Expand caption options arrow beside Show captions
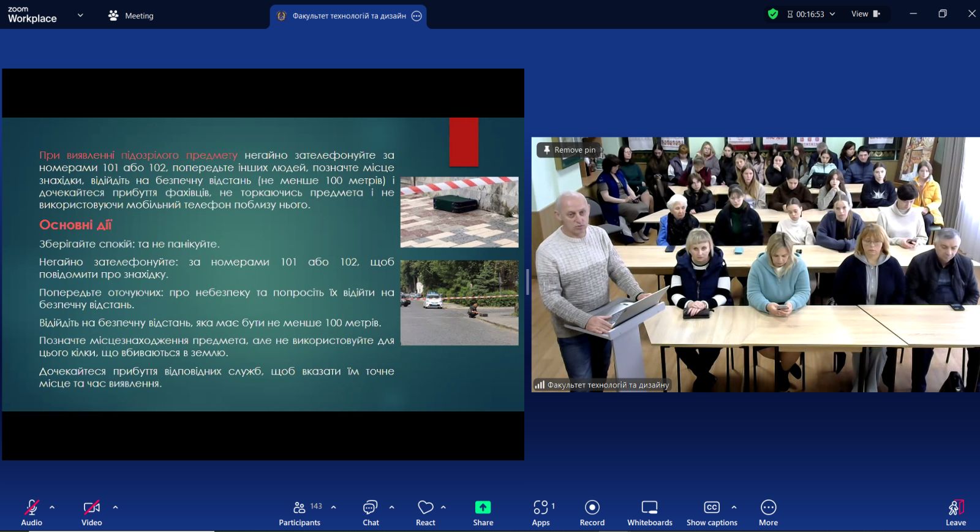The height and width of the screenshot is (532, 980). click(x=734, y=507)
